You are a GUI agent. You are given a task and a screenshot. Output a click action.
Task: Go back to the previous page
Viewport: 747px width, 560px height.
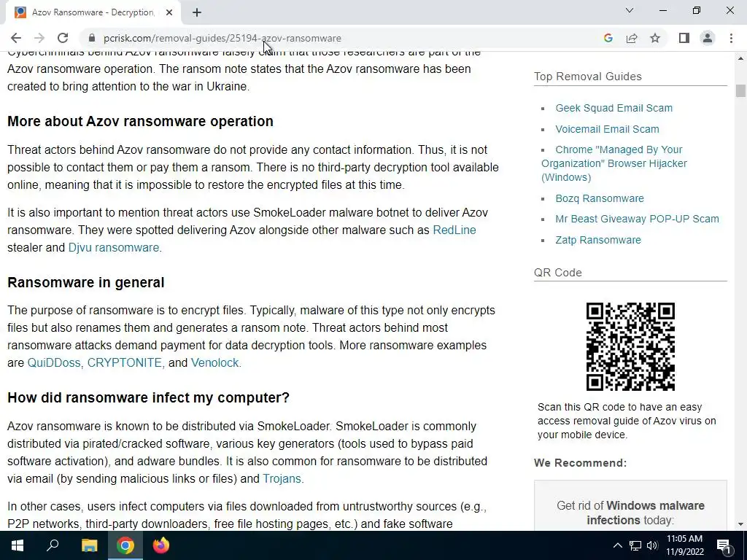point(16,38)
